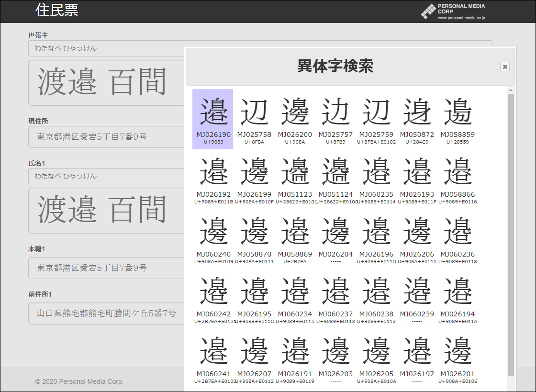
Task: Visit the www.personal-media.co.jp link
Action: coord(462,18)
